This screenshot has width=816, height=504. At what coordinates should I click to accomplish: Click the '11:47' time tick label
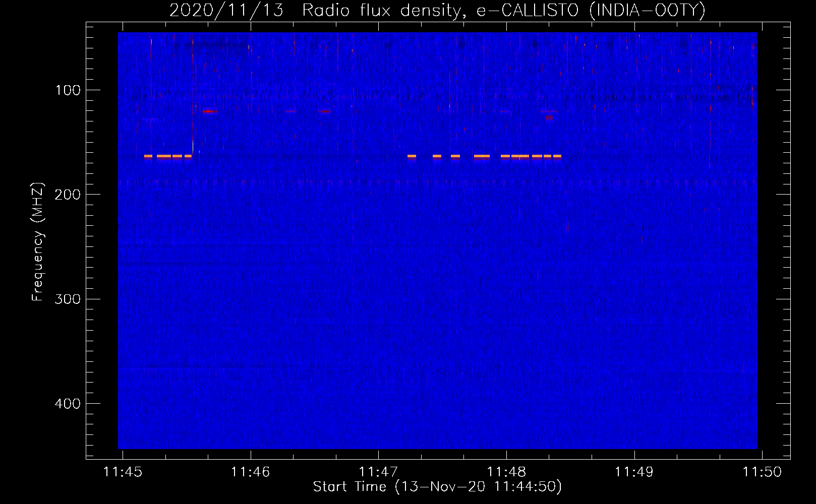(378, 472)
